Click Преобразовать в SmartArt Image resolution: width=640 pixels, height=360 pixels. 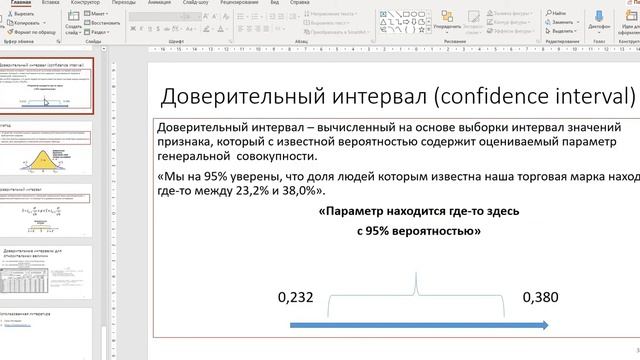(337, 32)
